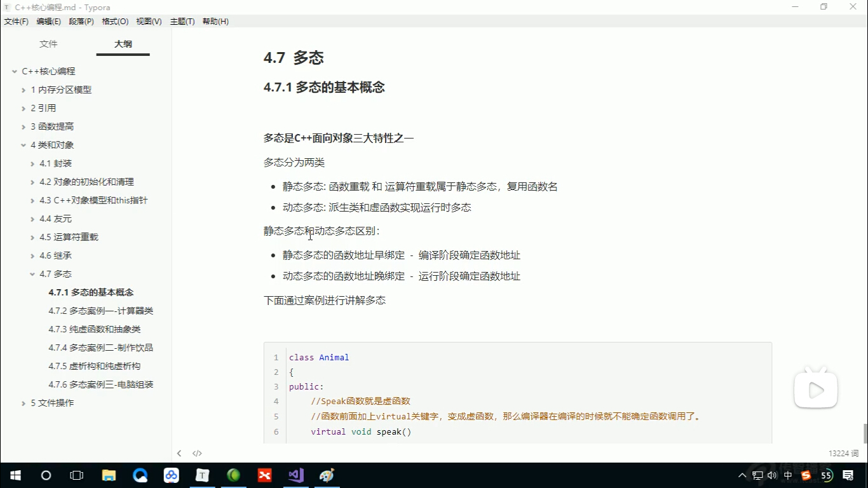Viewport: 868px width, 488px height.
Task: Launch Typora from the taskbar
Action: [202, 475]
